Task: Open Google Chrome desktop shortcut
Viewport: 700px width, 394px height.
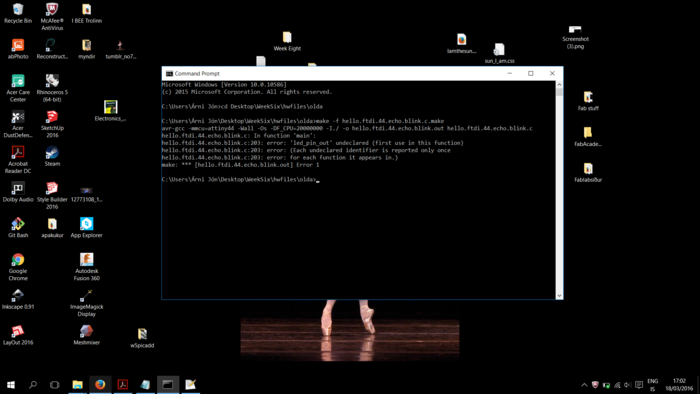Action: (18, 266)
